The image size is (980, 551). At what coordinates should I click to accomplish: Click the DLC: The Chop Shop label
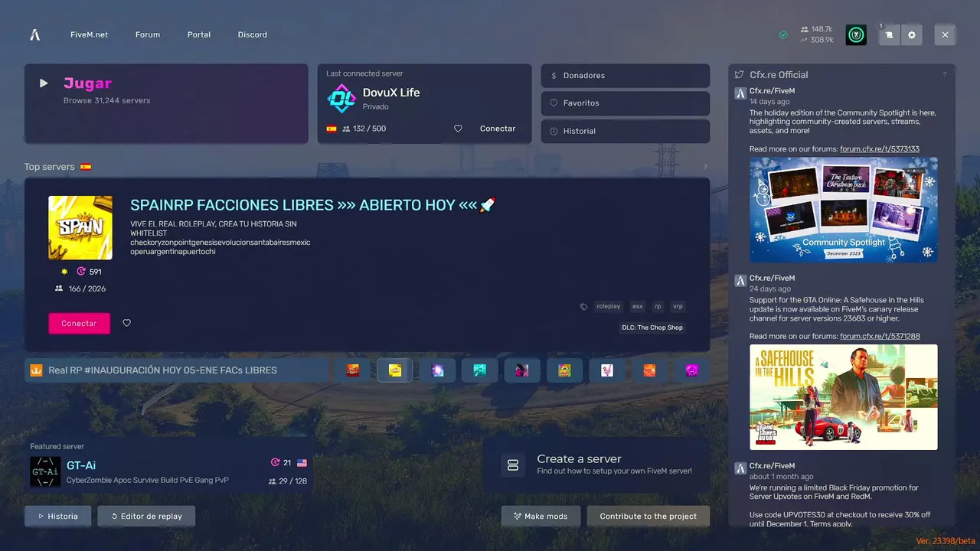(x=652, y=328)
